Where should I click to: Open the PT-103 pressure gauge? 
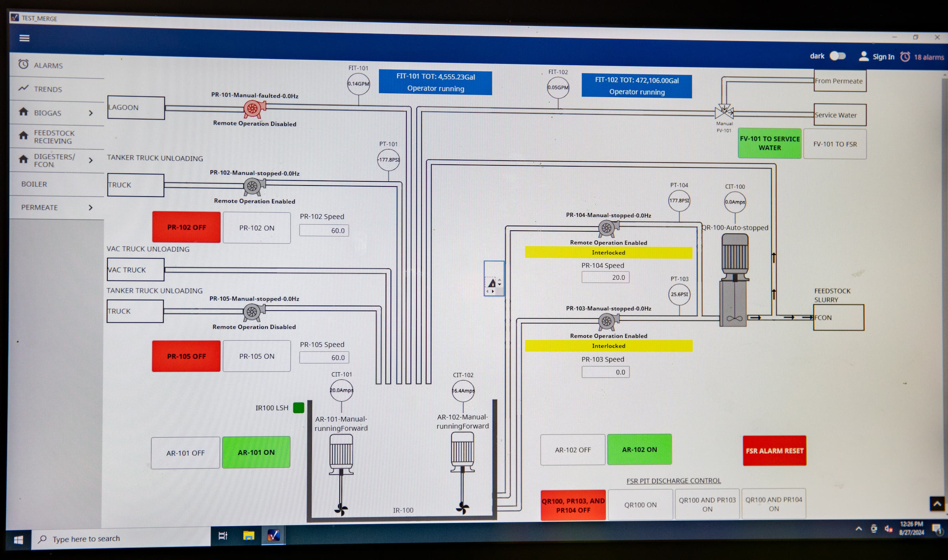(x=679, y=294)
